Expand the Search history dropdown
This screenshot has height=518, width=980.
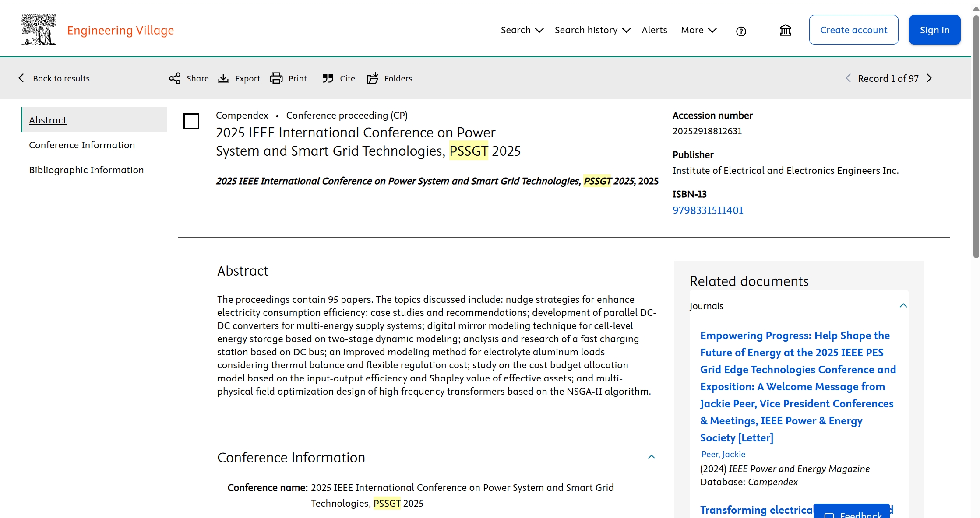[592, 30]
